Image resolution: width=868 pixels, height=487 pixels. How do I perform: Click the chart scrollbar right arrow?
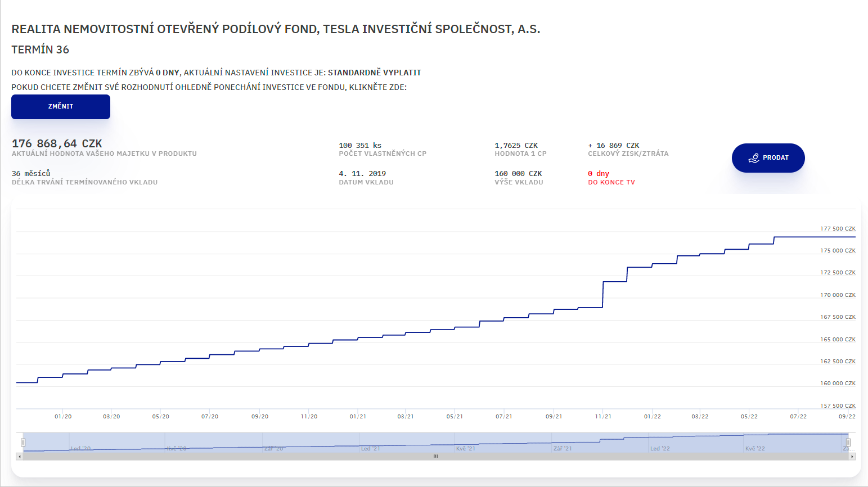tap(852, 457)
